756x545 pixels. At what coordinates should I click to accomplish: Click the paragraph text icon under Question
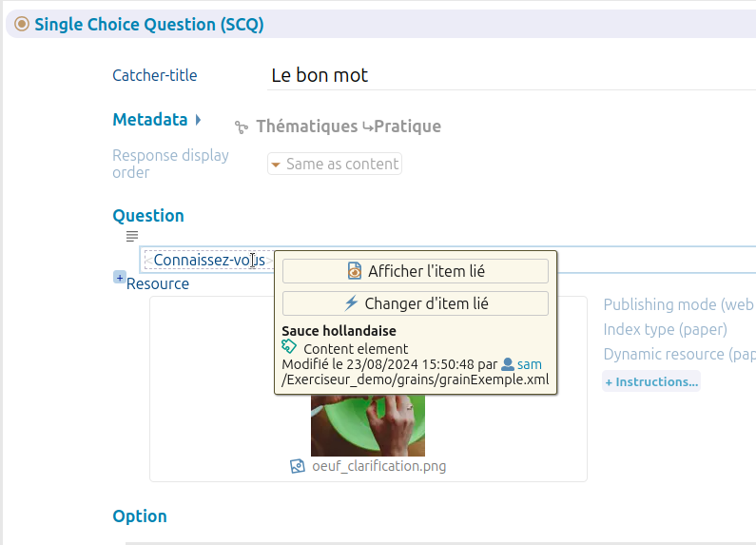pos(132,236)
